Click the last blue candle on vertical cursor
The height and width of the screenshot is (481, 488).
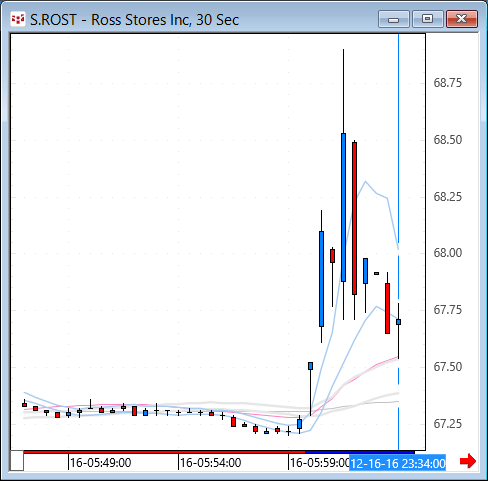point(398,322)
